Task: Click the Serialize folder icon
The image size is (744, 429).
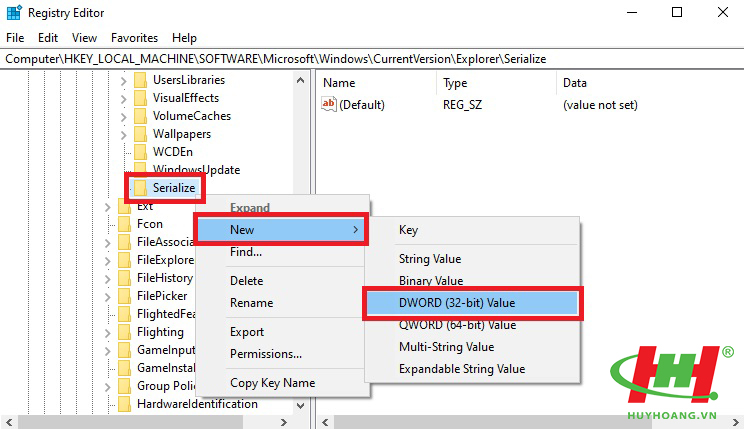Action: [140, 188]
